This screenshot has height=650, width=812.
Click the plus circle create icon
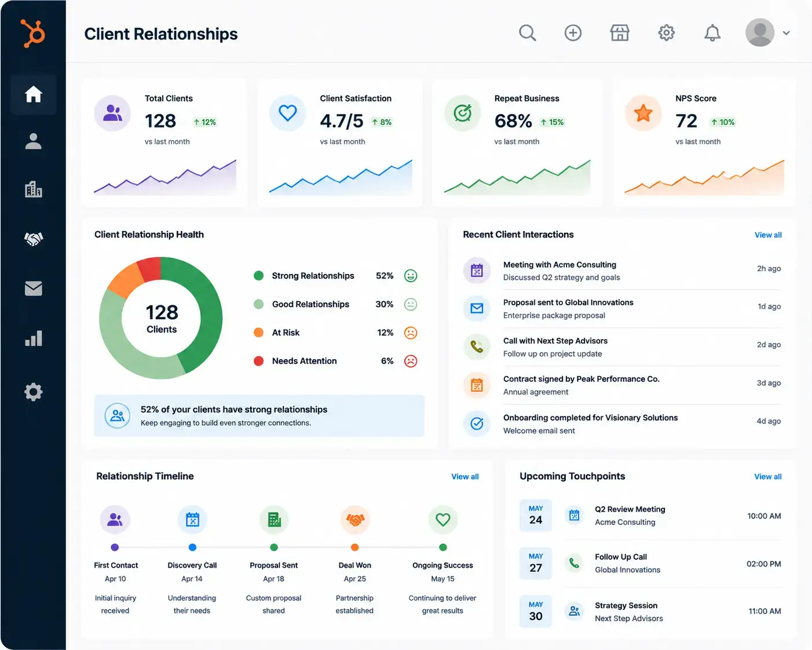(573, 33)
